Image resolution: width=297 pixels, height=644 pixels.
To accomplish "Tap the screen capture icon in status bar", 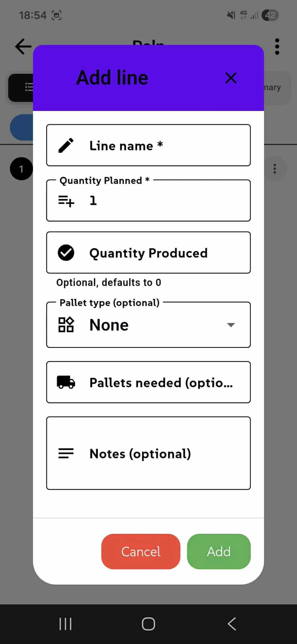I will (57, 15).
